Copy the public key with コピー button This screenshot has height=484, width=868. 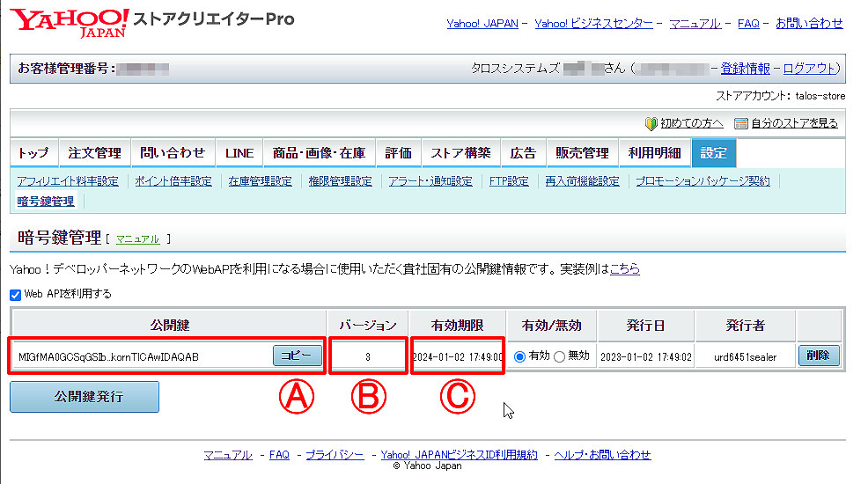click(298, 356)
